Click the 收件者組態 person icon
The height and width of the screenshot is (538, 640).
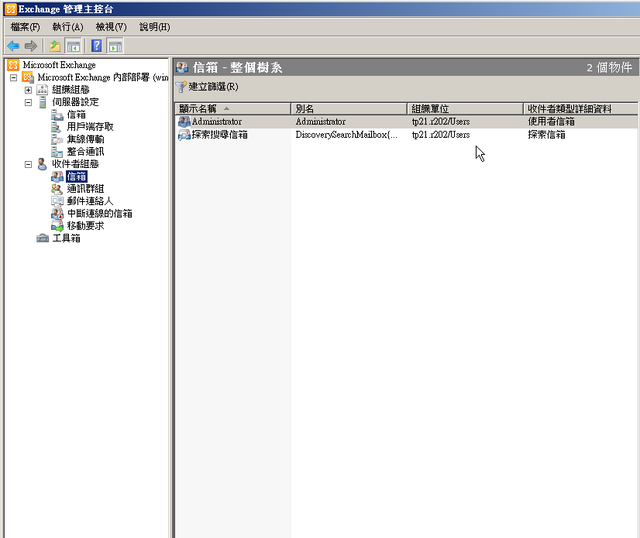click(42, 164)
